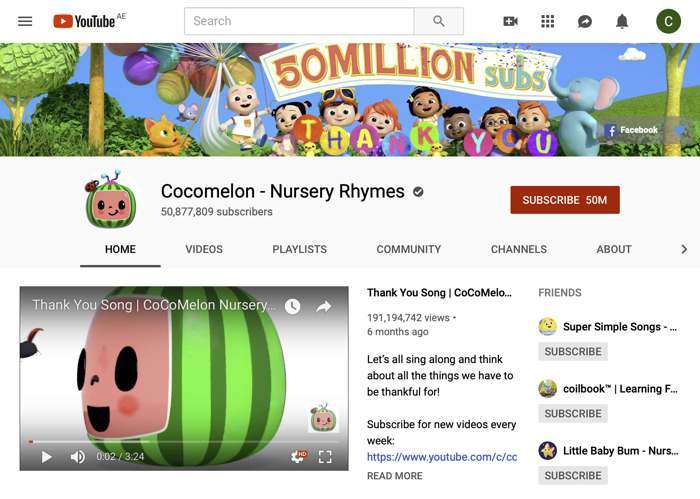This screenshot has height=499, width=700.
Task: Focus the Search input box
Action: click(x=299, y=21)
